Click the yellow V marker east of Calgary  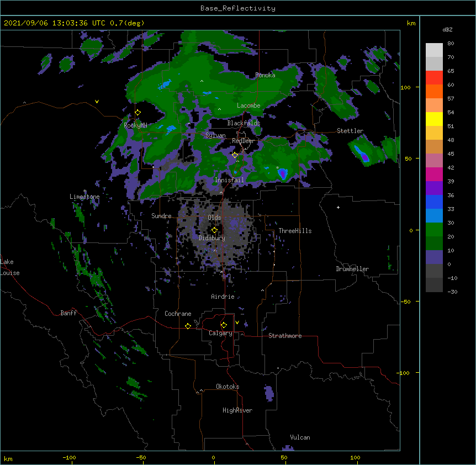237,323
